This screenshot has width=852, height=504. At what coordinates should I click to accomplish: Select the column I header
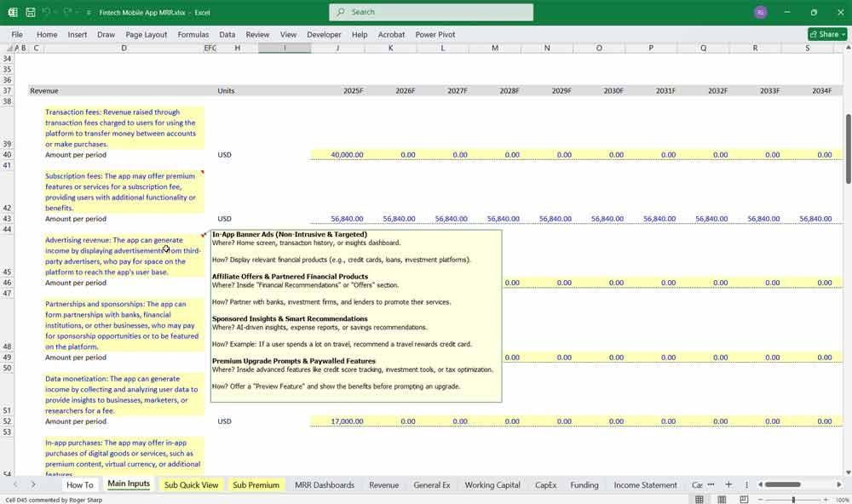pos(285,48)
